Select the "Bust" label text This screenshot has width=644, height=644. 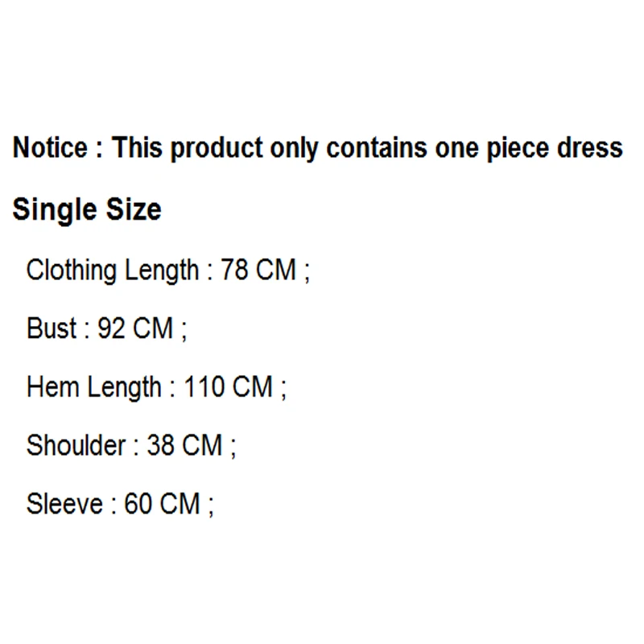(52, 328)
